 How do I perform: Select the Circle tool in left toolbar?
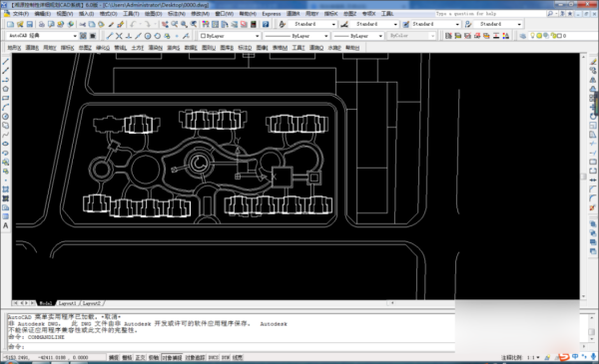click(x=5, y=117)
